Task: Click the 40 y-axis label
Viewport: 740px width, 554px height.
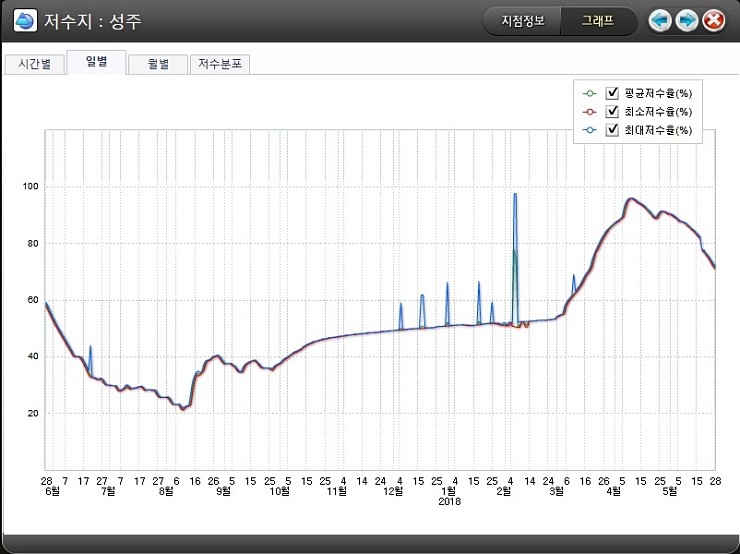Action: (x=33, y=356)
